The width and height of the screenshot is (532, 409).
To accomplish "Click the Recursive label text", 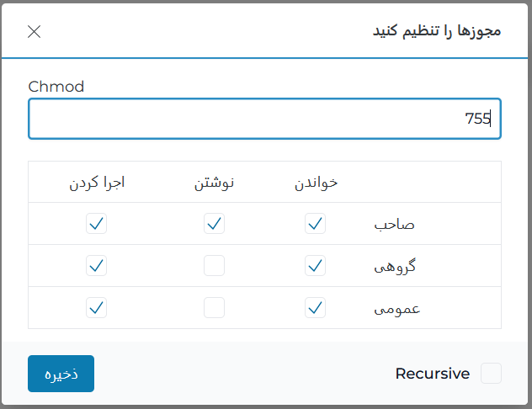I will click(x=432, y=374).
